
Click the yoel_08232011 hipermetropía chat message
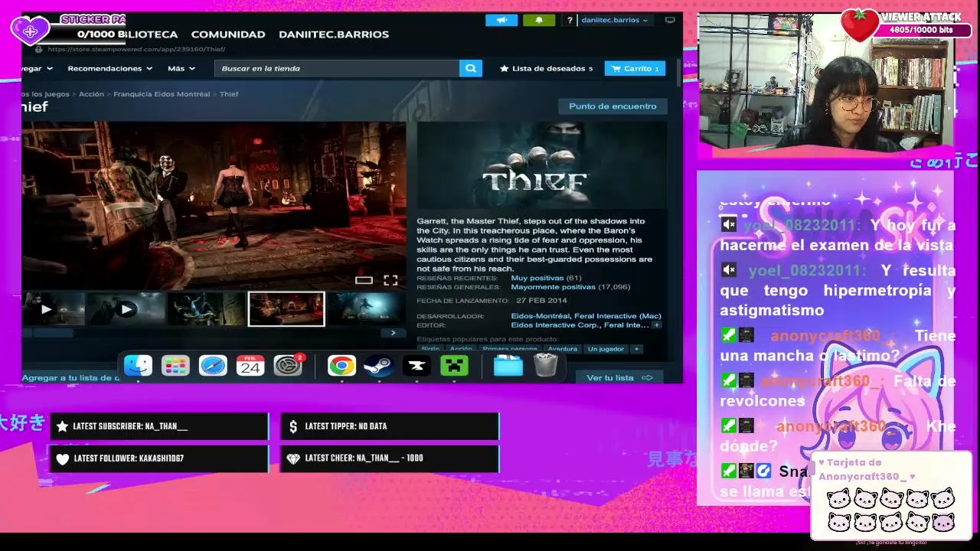838,290
